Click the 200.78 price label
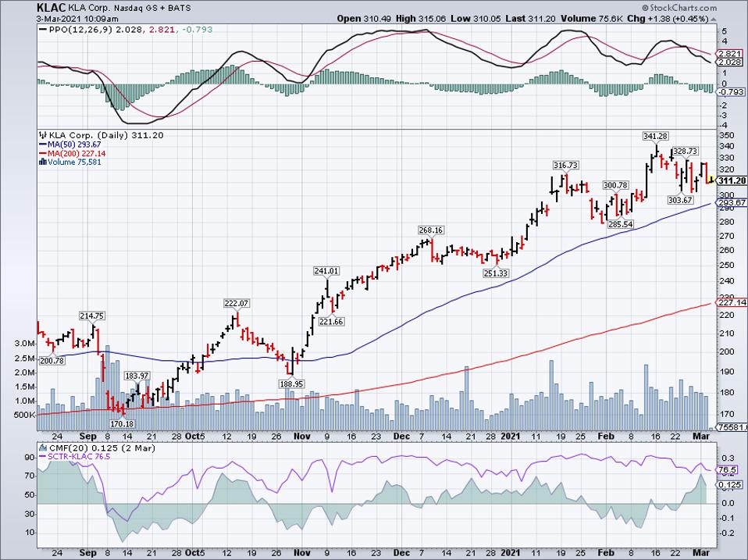The height and width of the screenshot is (560, 748). [x=52, y=361]
